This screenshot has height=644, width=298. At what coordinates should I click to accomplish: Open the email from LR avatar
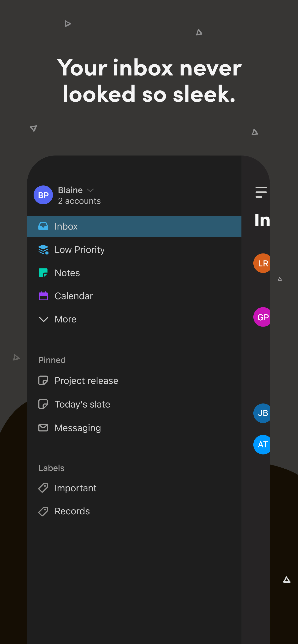coord(262,263)
